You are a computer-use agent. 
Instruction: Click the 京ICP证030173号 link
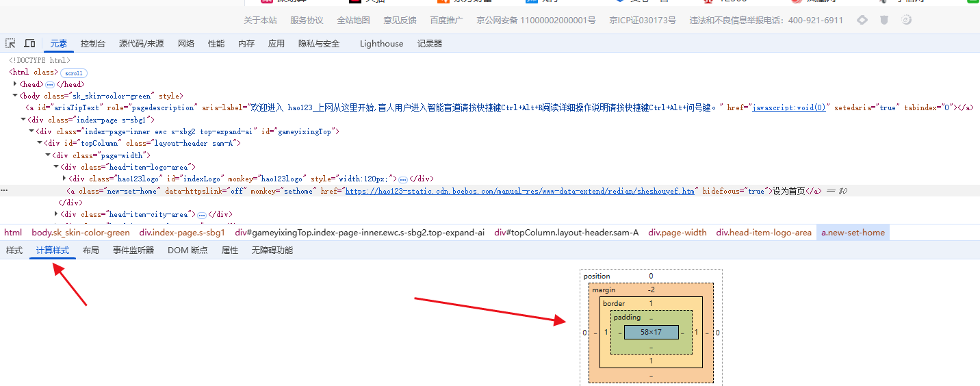click(x=643, y=21)
